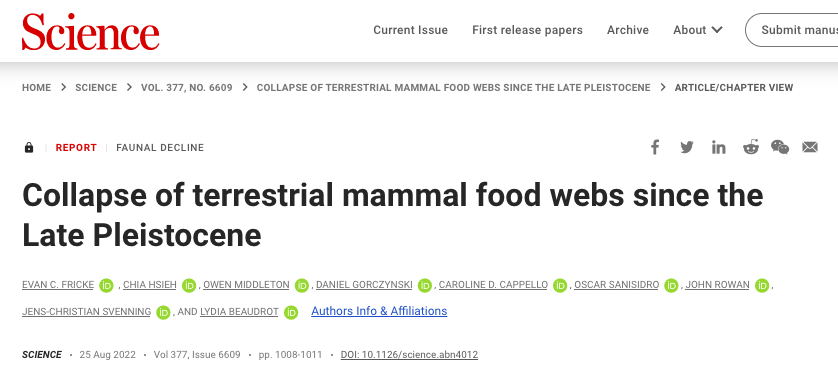Open the Current Issue menu item
Image resolution: width=838 pixels, height=368 pixels.
410,30
